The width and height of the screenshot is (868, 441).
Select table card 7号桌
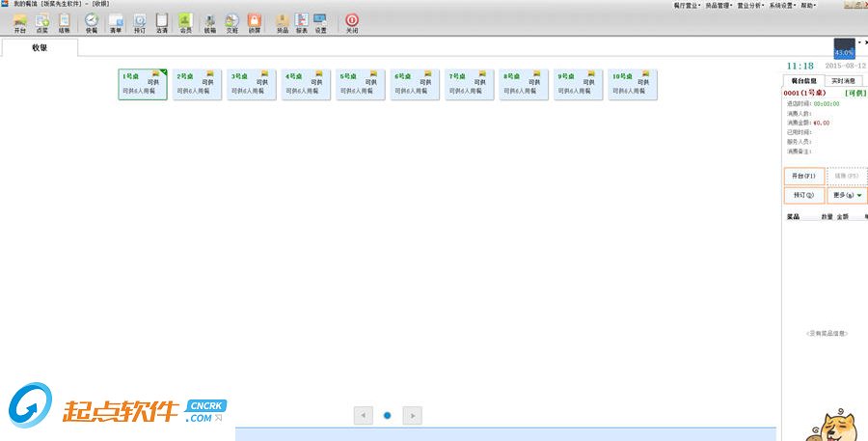coord(470,84)
